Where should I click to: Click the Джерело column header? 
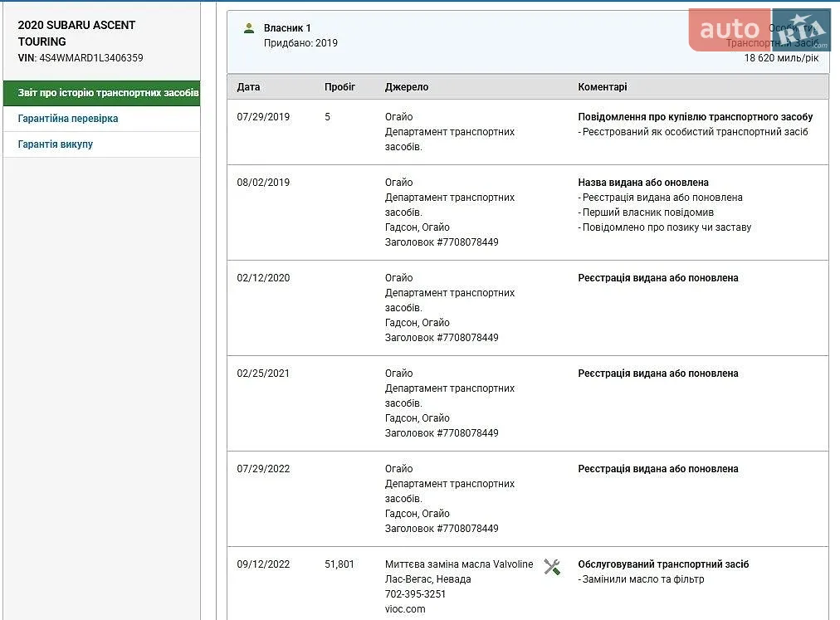click(x=407, y=87)
